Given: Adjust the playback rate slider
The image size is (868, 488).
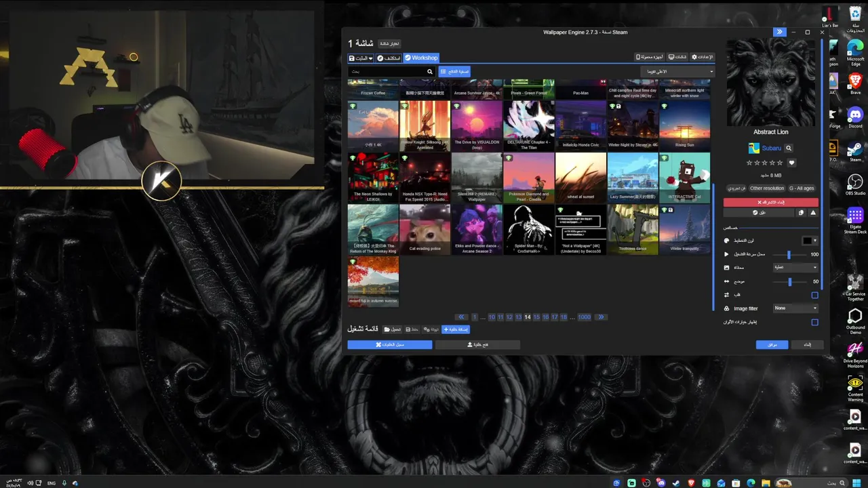Looking at the screenshot, I should pyautogui.click(x=789, y=254).
